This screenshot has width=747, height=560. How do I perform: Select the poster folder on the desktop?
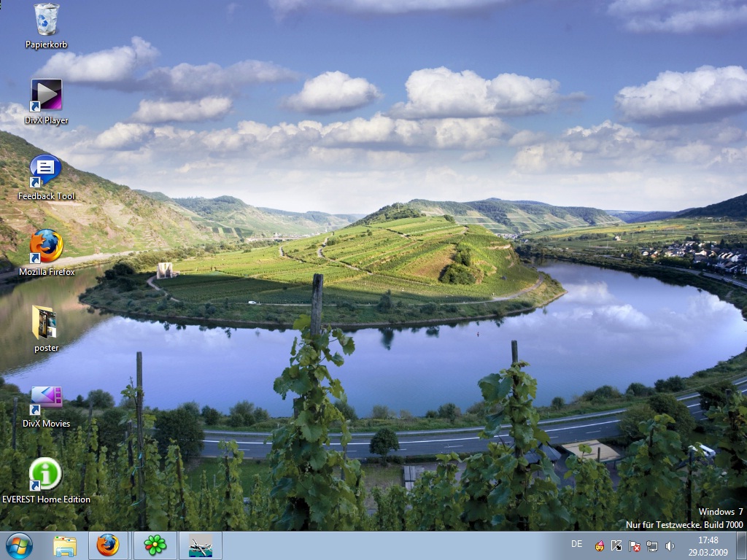(x=46, y=322)
